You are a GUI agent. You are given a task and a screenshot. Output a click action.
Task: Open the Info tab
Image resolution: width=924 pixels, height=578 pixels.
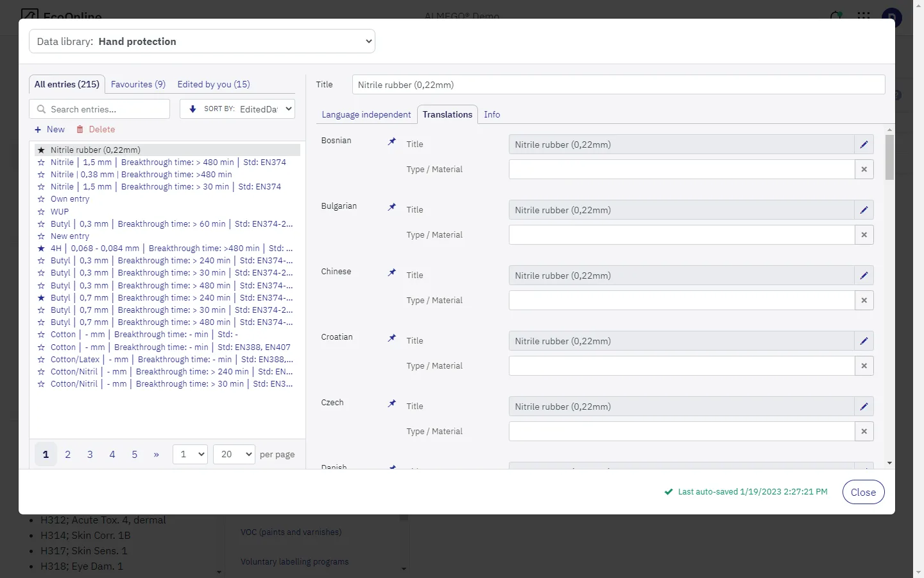[x=492, y=114]
